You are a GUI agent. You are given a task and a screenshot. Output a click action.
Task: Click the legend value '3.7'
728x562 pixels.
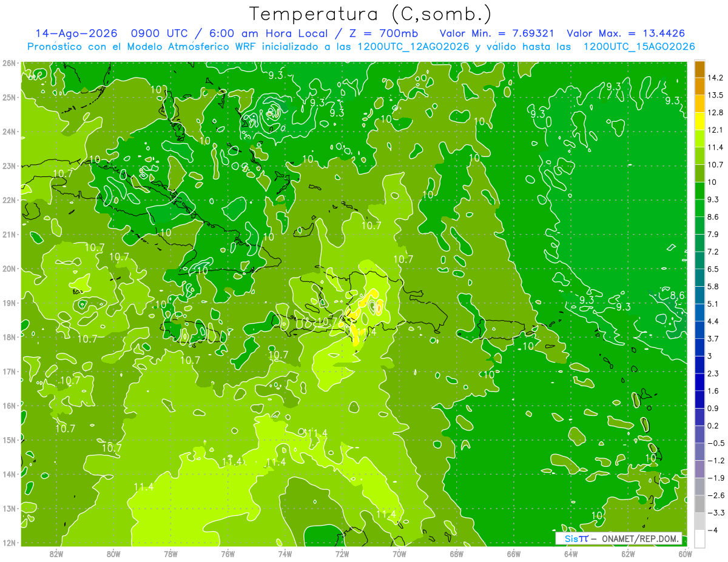click(713, 338)
